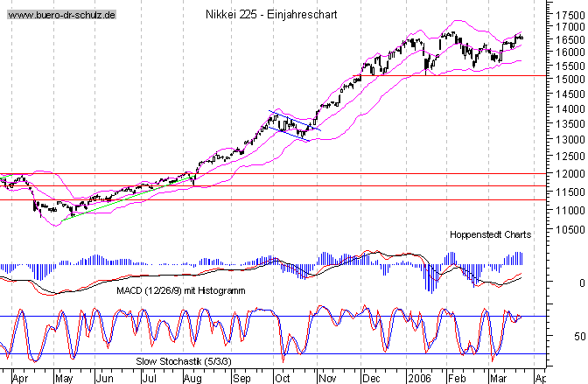
Task: Click the Slow Stochastik (5/3/3) label
Action: coord(184,360)
